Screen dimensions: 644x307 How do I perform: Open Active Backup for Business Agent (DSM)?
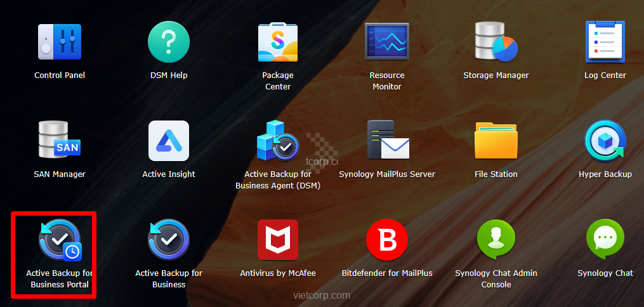[278, 141]
